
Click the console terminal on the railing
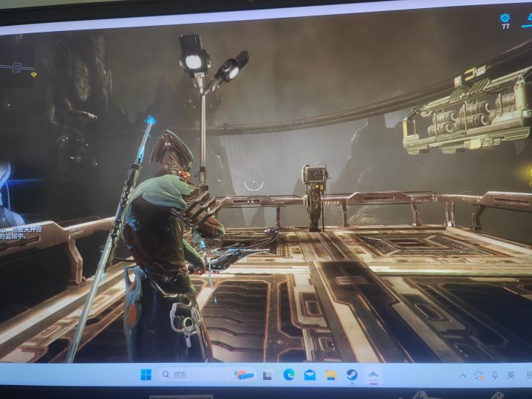point(316,197)
